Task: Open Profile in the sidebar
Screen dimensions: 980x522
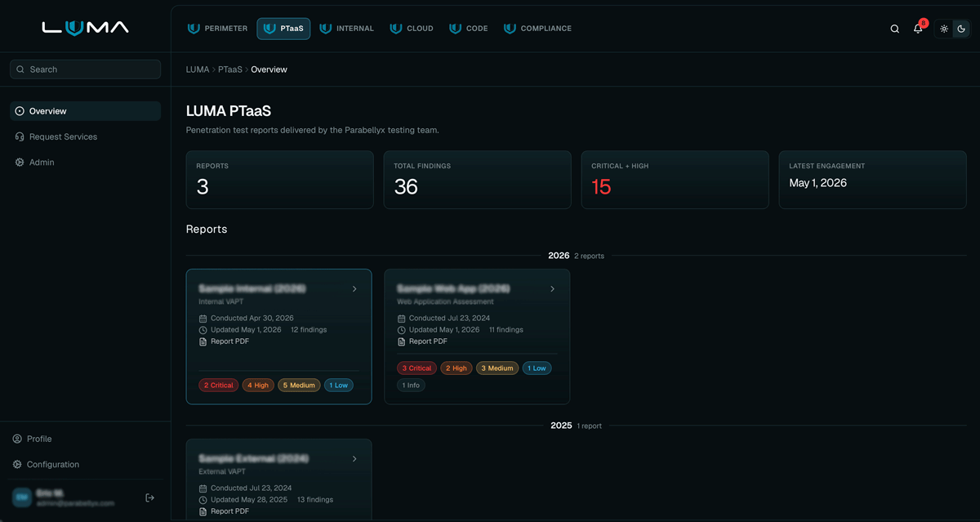Action: [85, 439]
